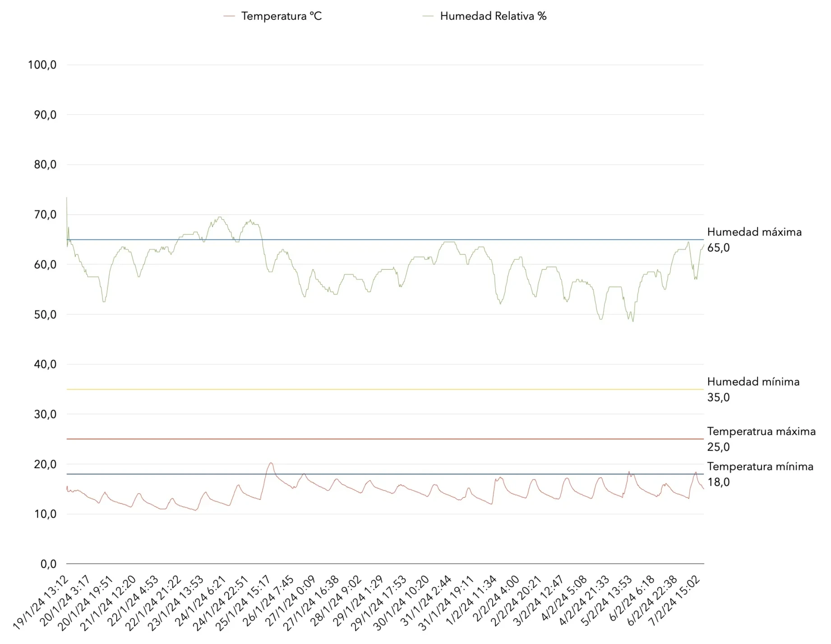This screenshot has height=644, width=831.
Task: Click the 10,0 y-axis value
Action: point(45,514)
